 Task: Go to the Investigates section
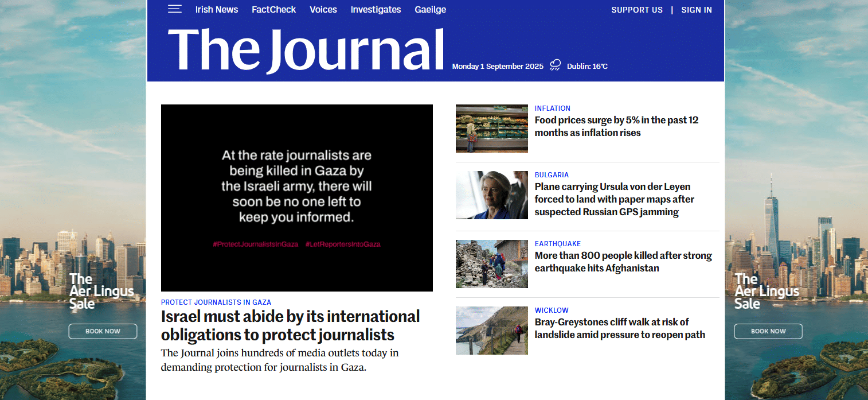pyautogui.click(x=376, y=9)
